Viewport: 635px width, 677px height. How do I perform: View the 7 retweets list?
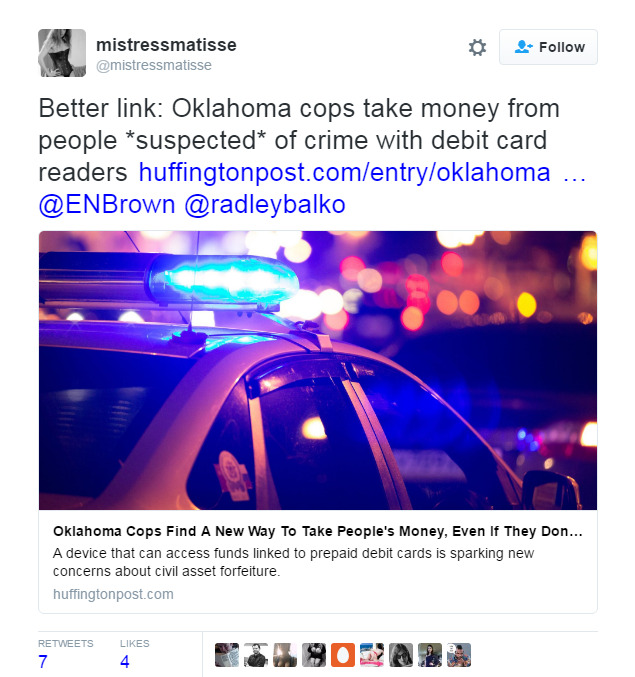[x=66, y=654]
